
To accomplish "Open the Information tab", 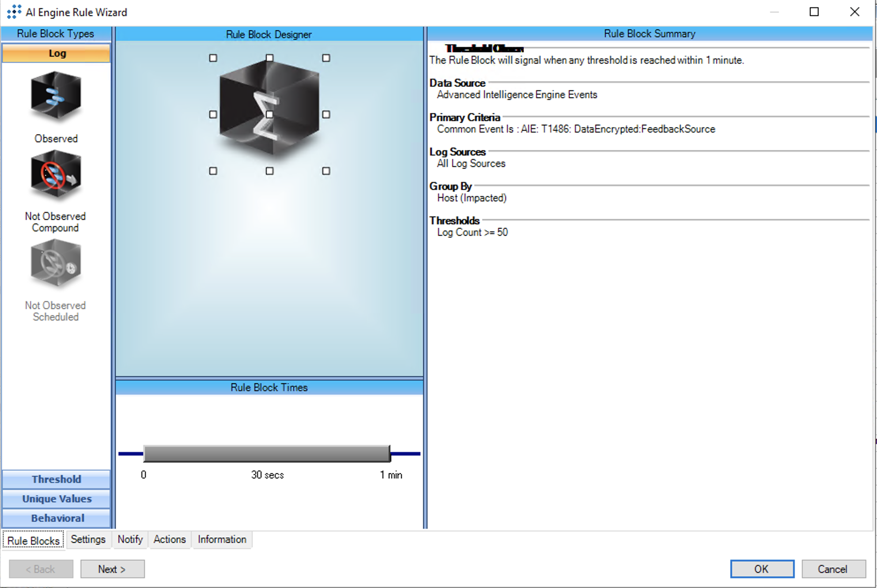I will tap(222, 539).
